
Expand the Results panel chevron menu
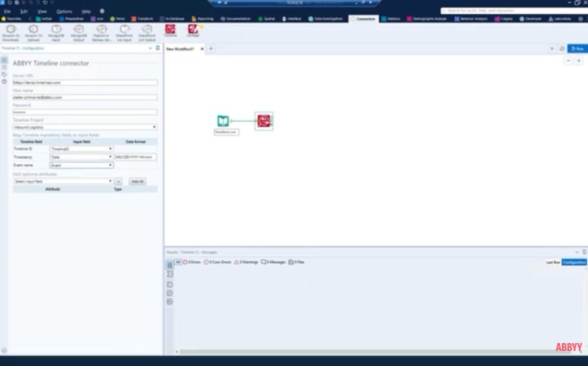coord(577,252)
